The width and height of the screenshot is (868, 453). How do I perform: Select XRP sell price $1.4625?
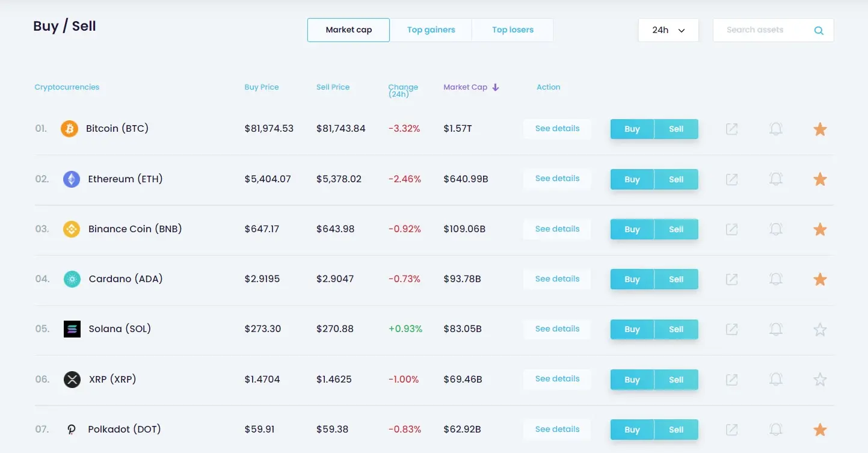(334, 380)
